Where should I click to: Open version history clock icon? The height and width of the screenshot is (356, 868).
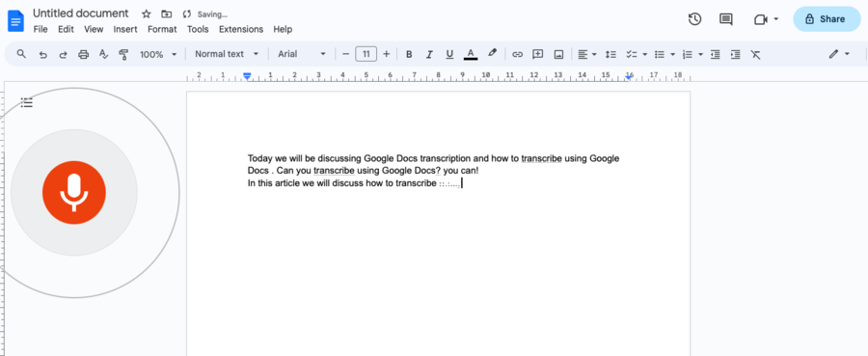click(x=694, y=19)
